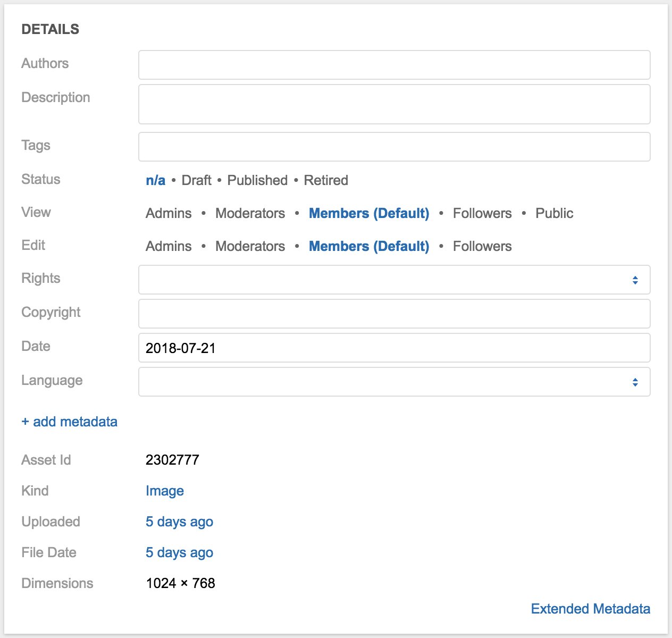Image resolution: width=672 pixels, height=638 pixels.
Task: Set Edit permission to Followers
Action: click(482, 246)
